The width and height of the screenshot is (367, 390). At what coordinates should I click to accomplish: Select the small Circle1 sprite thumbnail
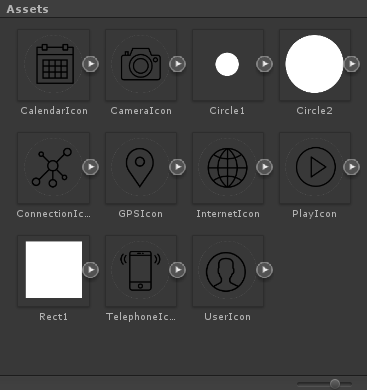pyautogui.click(x=227, y=64)
